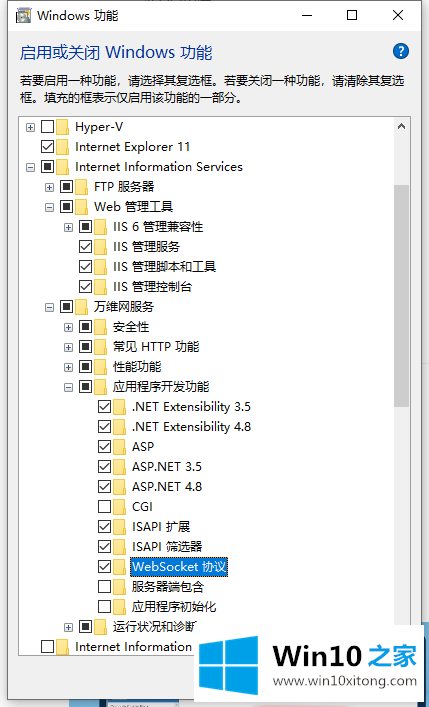Click the folder icon beside CGI

pos(119,506)
